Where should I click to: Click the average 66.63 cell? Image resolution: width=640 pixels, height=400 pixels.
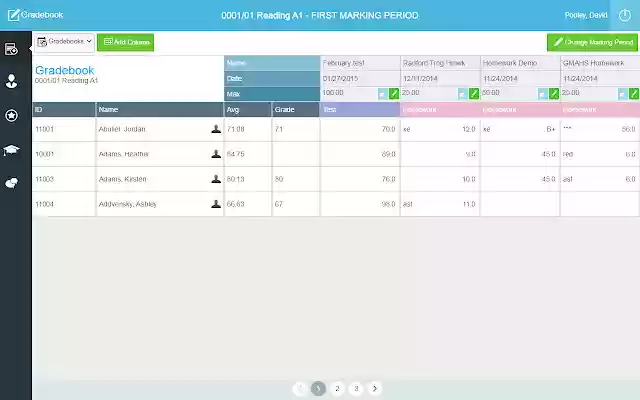(x=248, y=204)
